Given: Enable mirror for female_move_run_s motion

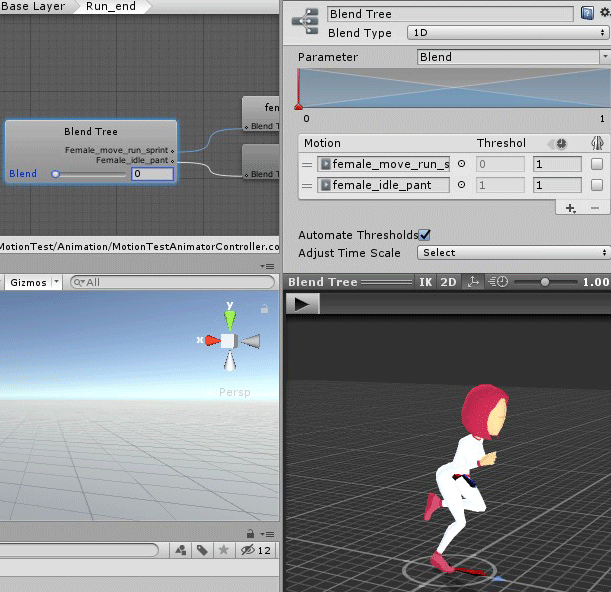Looking at the screenshot, I should point(597,164).
